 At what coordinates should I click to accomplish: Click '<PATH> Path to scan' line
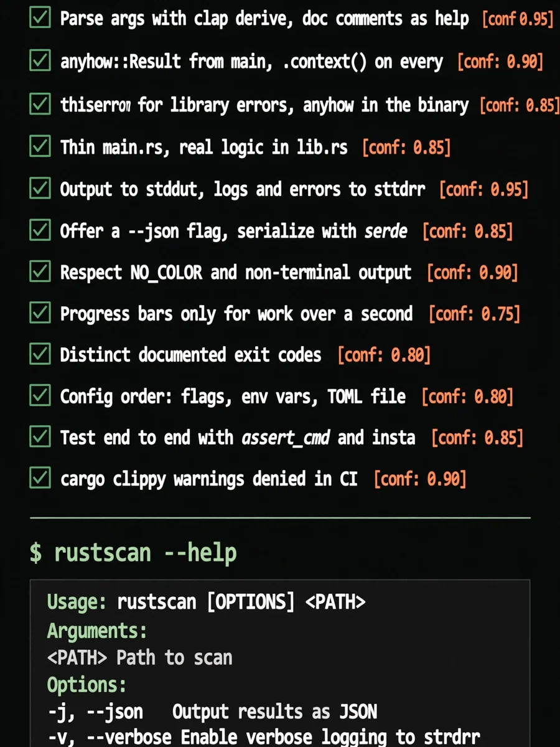(139, 658)
